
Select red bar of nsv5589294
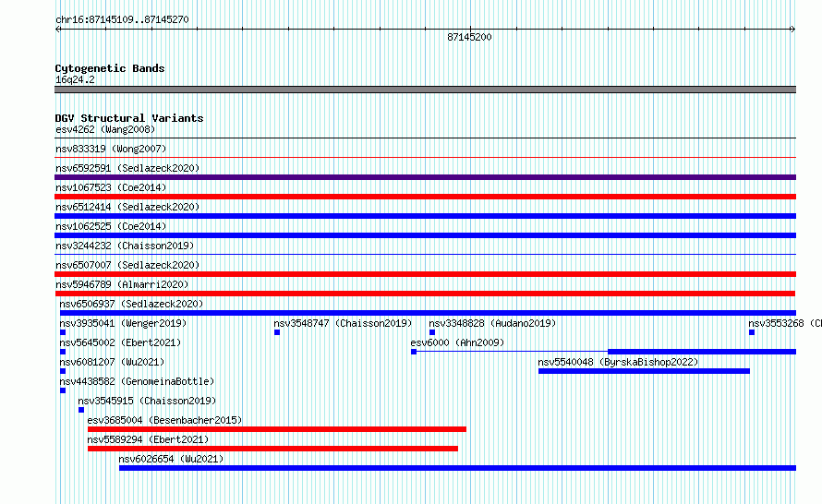coord(272,449)
